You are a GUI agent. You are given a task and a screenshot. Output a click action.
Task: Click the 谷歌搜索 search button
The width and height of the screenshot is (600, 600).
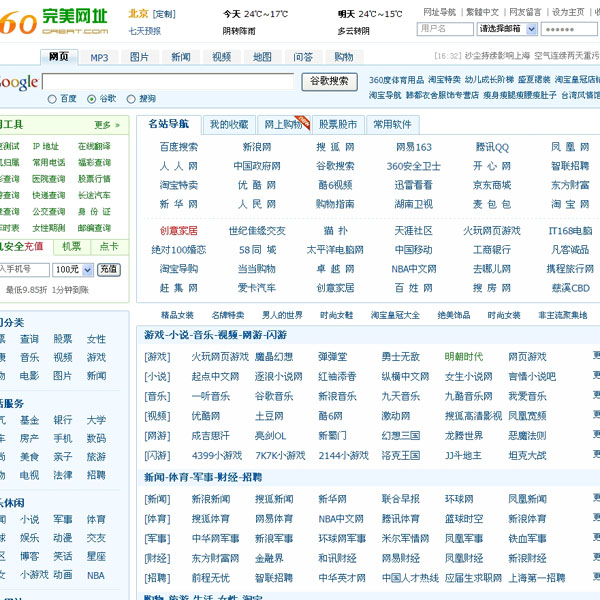pyautogui.click(x=329, y=82)
